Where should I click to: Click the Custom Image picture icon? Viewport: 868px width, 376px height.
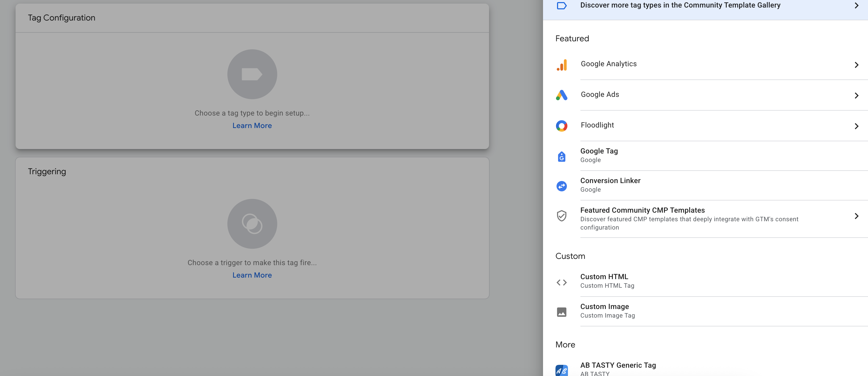pos(562,312)
